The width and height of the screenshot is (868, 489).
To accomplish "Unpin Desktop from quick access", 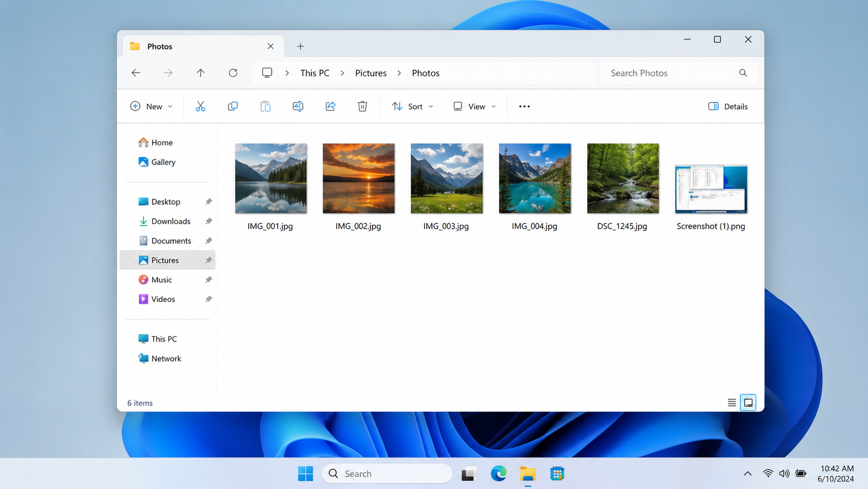I will [208, 202].
